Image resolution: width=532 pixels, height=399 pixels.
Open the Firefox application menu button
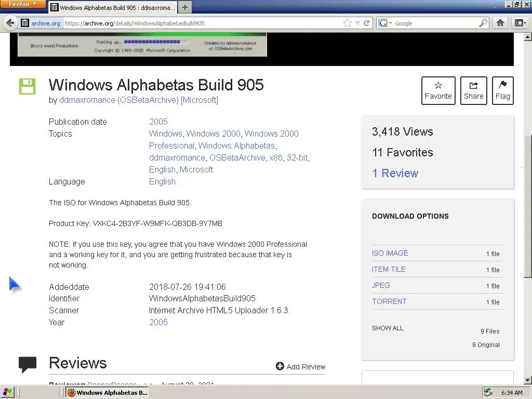click(x=22, y=4)
